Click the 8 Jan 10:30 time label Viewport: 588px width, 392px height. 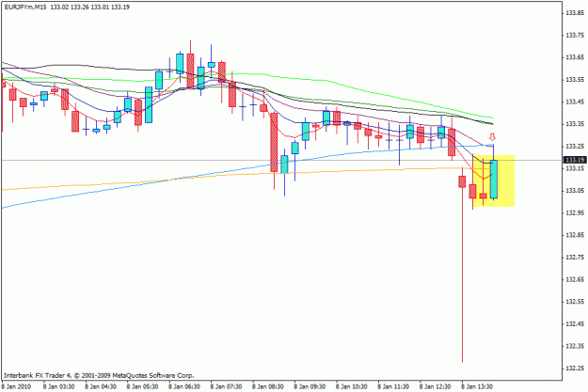pyautogui.click(x=351, y=386)
